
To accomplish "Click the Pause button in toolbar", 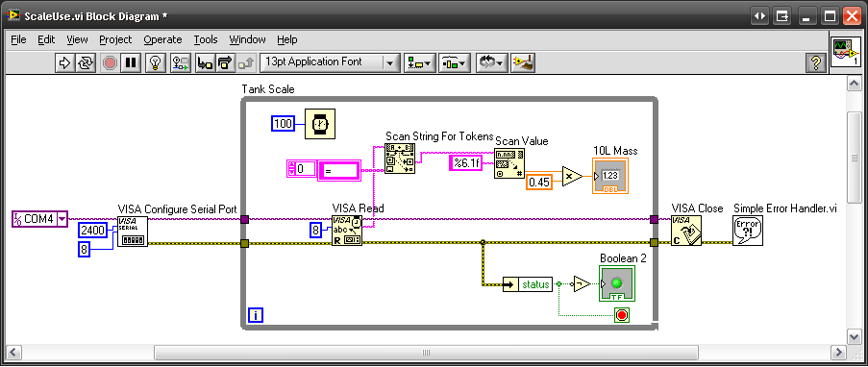I will (131, 62).
